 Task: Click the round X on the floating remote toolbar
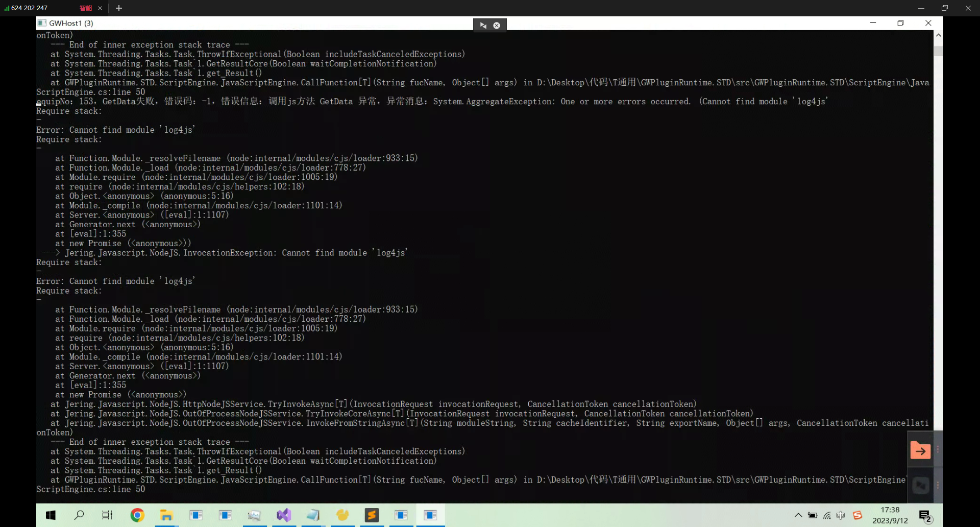[497, 25]
